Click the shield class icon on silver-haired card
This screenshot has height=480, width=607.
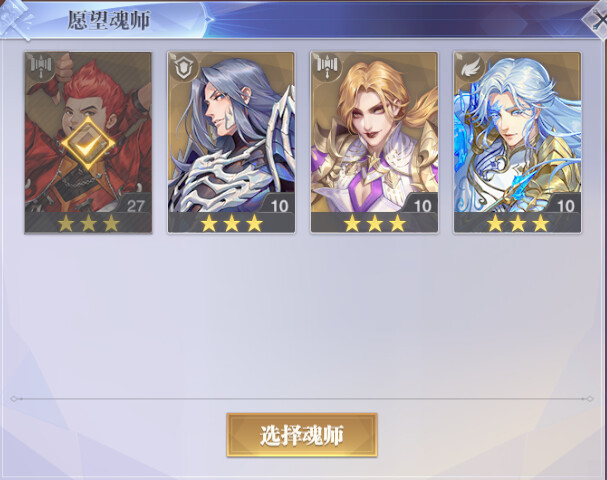(184, 67)
